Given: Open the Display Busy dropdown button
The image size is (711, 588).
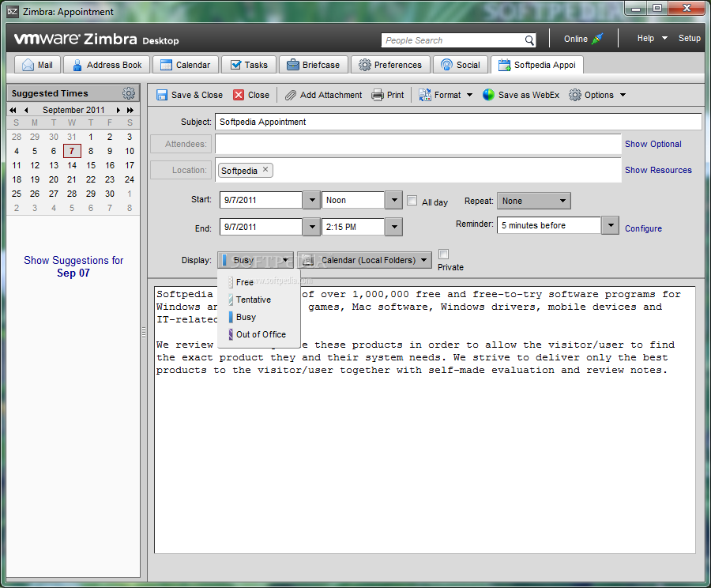Looking at the screenshot, I should pos(255,260).
